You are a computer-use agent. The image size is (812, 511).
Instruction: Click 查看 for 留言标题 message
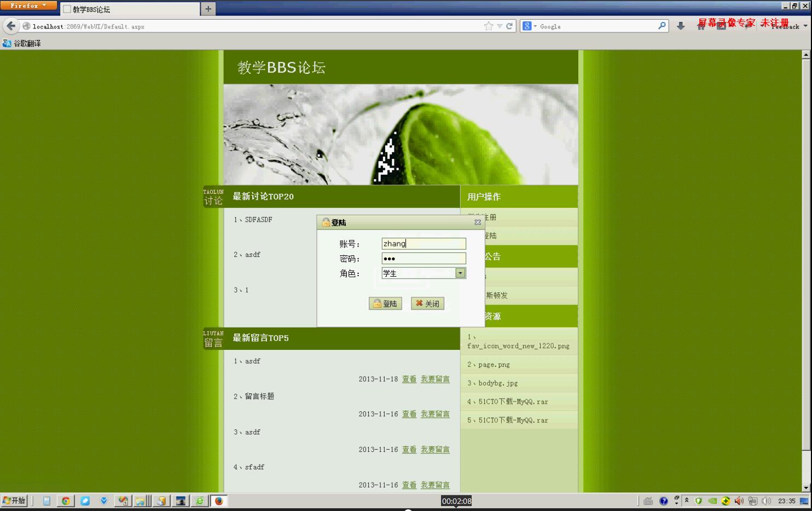[409, 414]
